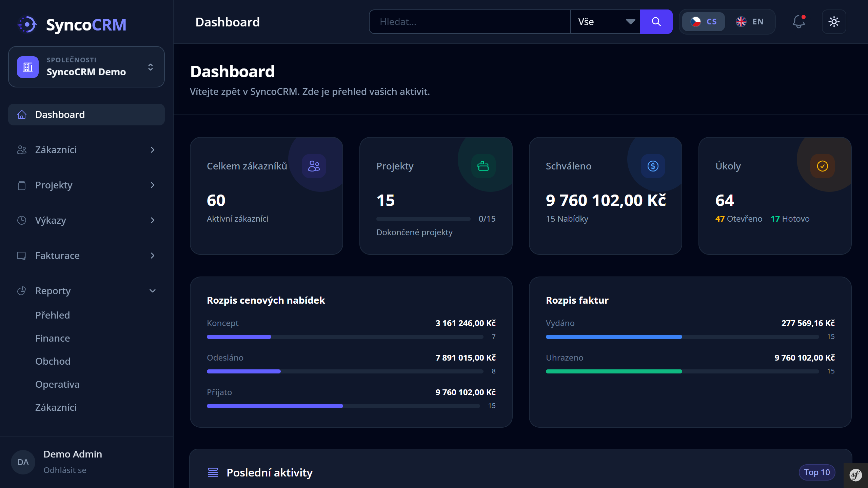Switch language to EN
Screen dimensions: 868x488
pos(750,22)
